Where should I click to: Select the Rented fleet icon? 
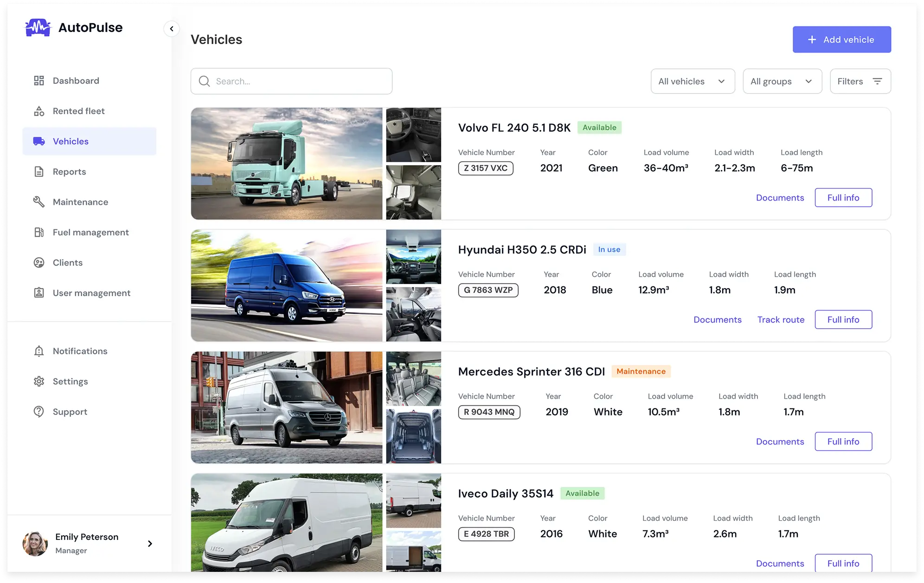pos(39,111)
